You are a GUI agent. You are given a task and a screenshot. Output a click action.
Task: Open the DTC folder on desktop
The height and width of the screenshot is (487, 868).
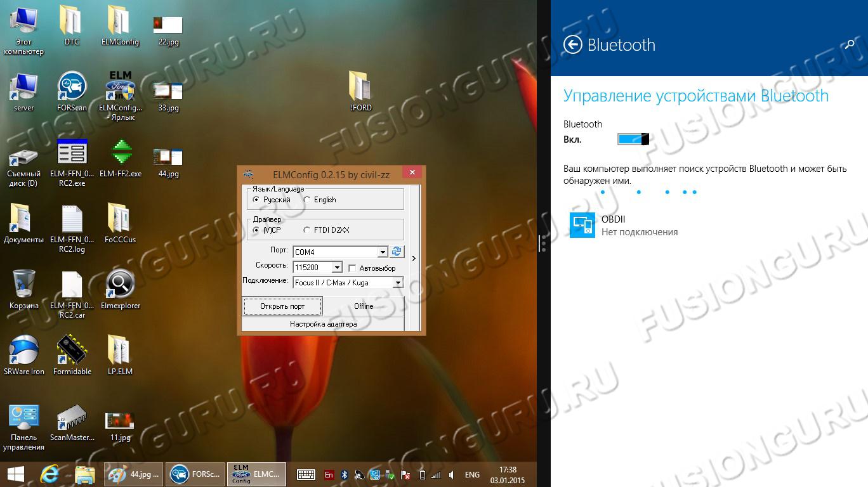[x=72, y=25]
